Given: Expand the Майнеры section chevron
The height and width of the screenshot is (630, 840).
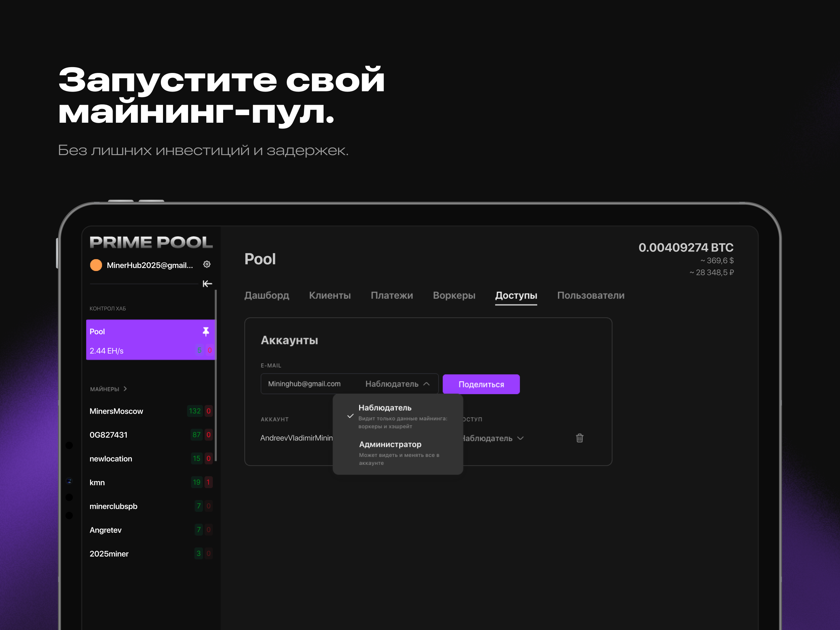Looking at the screenshot, I should tap(125, 389).
